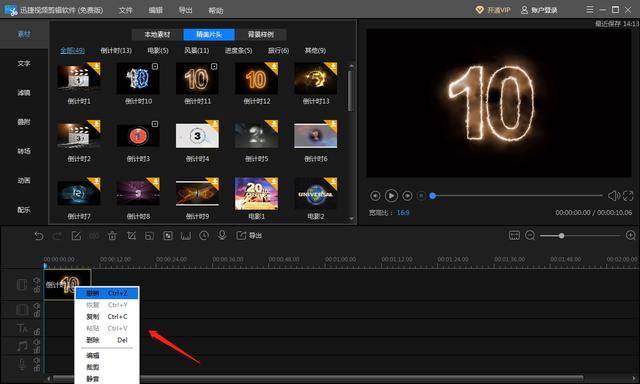Click the toolbar icon right of the crop tool

point(149,236)
